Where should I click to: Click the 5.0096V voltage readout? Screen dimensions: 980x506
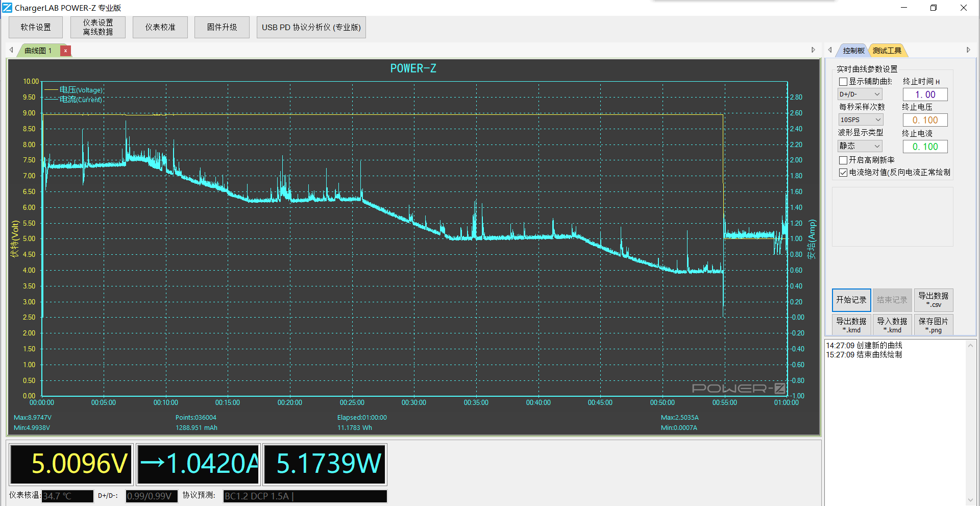click(71, 464)
